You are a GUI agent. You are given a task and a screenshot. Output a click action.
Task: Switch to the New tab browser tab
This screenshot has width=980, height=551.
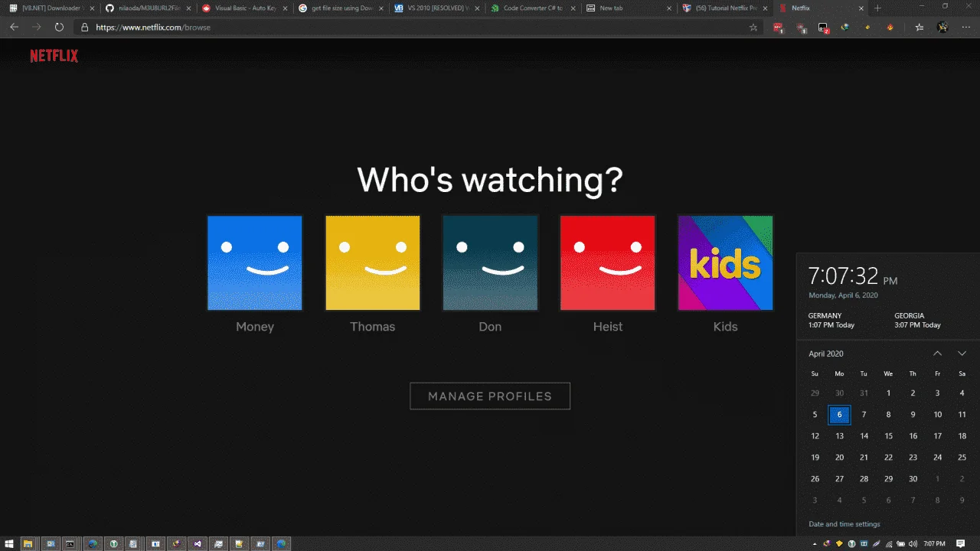click(x=629, y=8)
